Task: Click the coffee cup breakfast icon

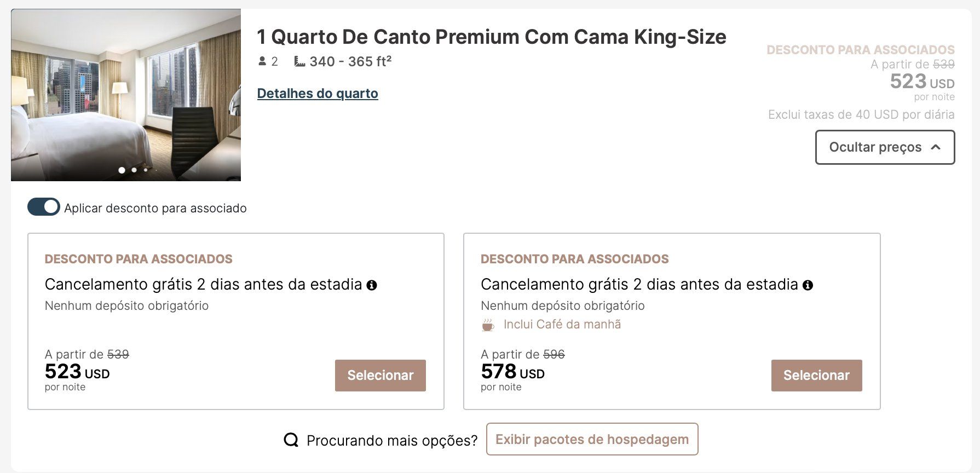Action: pyautogui.click(x=488, y=325)
